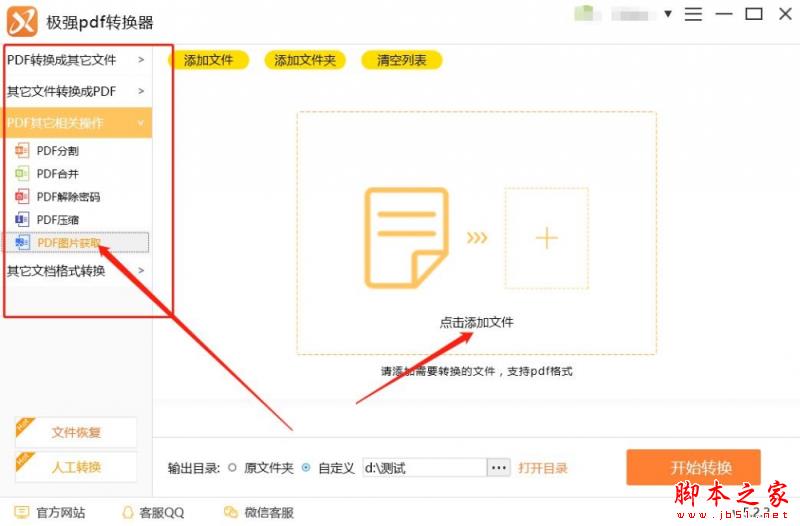Expand 其它文件转换成PDF category
Image resolution: width=800 pixels, height=526 pixels.
pyautogui.click(x=77, y=91)
